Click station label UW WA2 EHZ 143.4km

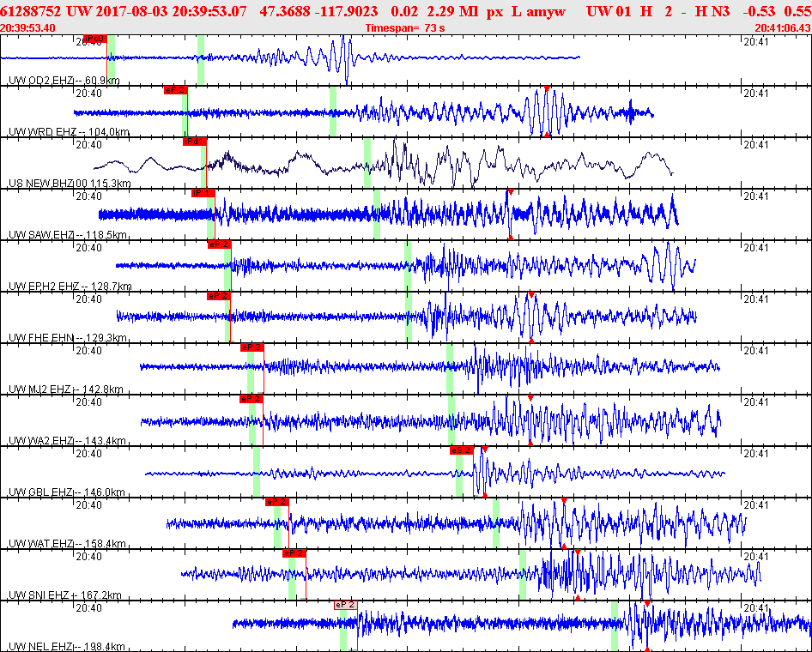[67, 441]
